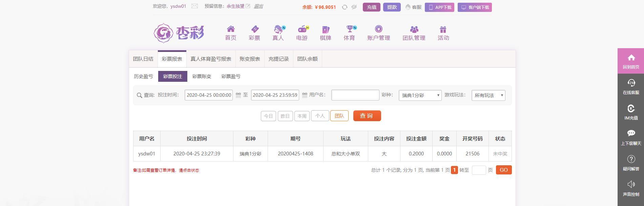644x206 pixels.
Task: Refresh the balance amount
Action: point(345,7)
